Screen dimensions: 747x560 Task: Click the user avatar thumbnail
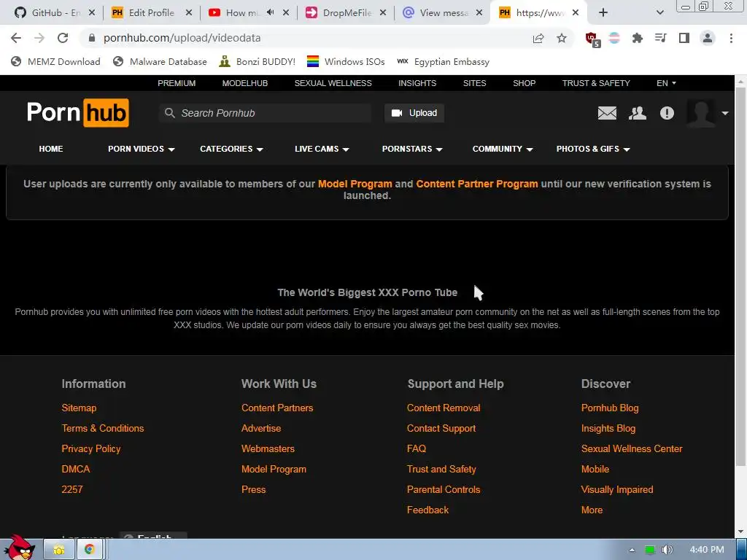point(701,113)
